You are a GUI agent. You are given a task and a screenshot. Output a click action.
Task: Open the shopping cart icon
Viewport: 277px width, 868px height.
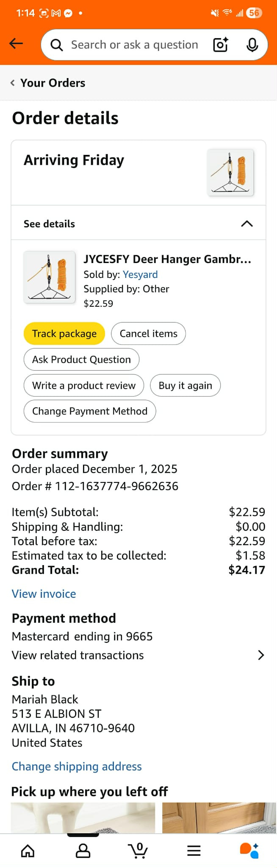click(x=138, y=850)
